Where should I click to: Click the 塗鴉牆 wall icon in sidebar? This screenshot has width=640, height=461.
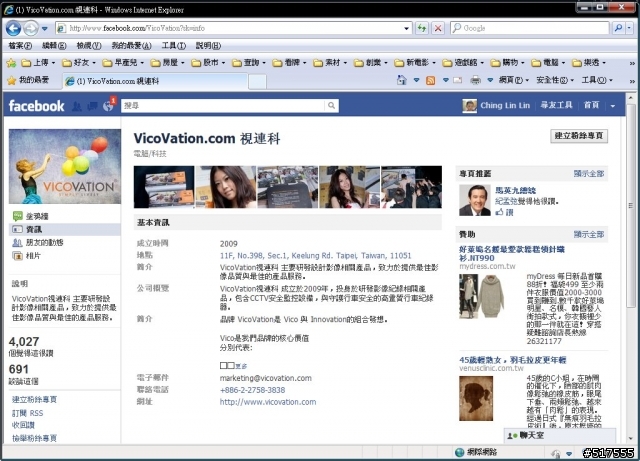tap(18, 216)
